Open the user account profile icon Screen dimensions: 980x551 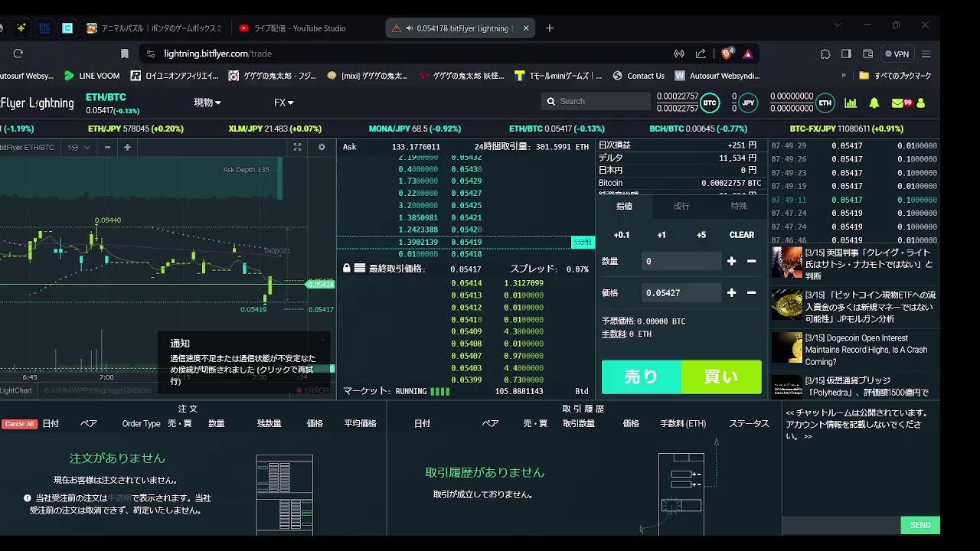(x=921, y=103)
